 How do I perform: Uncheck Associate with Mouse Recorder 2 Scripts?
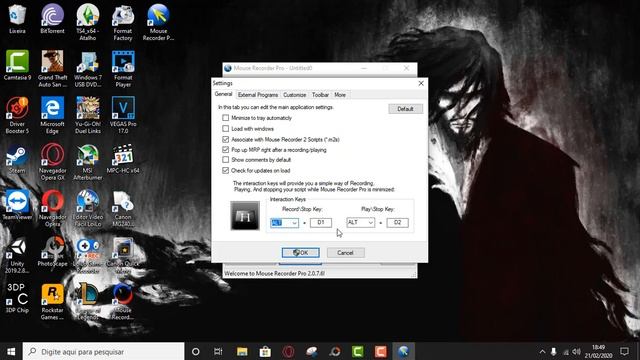click(225, 140)
